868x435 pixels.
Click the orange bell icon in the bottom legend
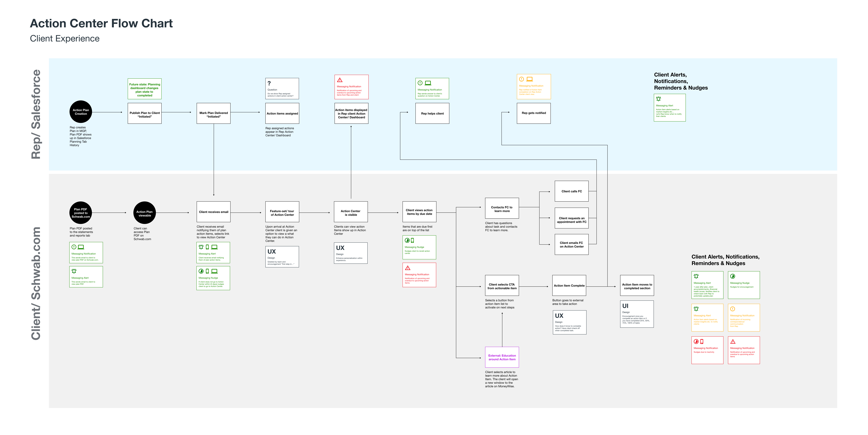(x=696, y=309)
